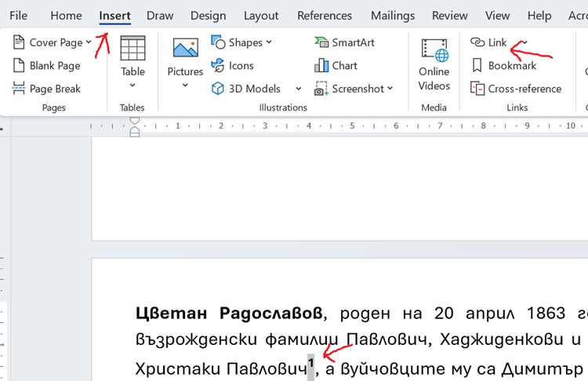Open the Help tab
The width and height of the screenshot is (588, 381).
(539, 16)
